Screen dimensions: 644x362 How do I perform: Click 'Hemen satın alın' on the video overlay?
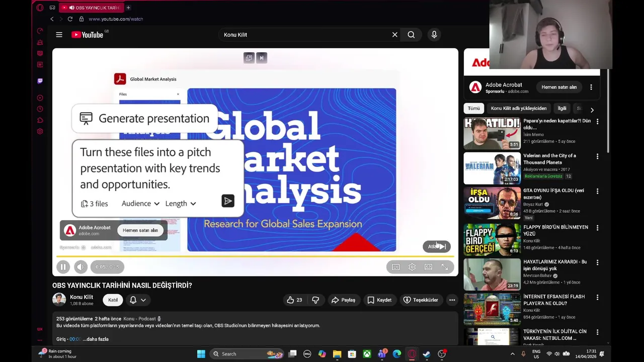coord(140,230)
